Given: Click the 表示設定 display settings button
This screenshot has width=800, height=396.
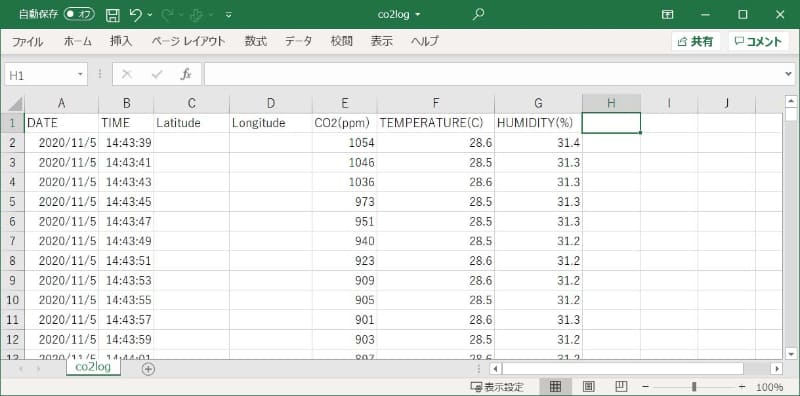Looking at the screenshot, I should (496, 387).
